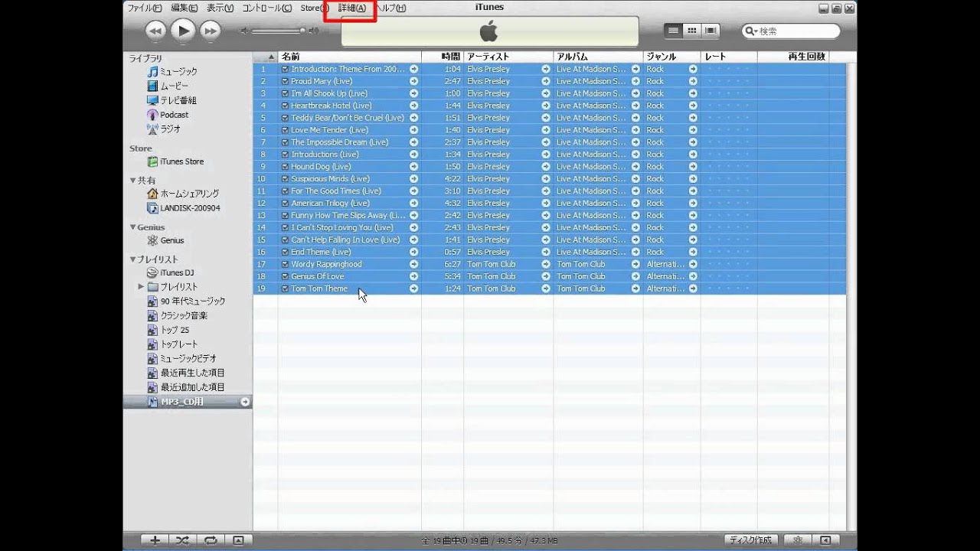
Task: Select 最近追加した項目 playlist
Action: tap(186, 387)
